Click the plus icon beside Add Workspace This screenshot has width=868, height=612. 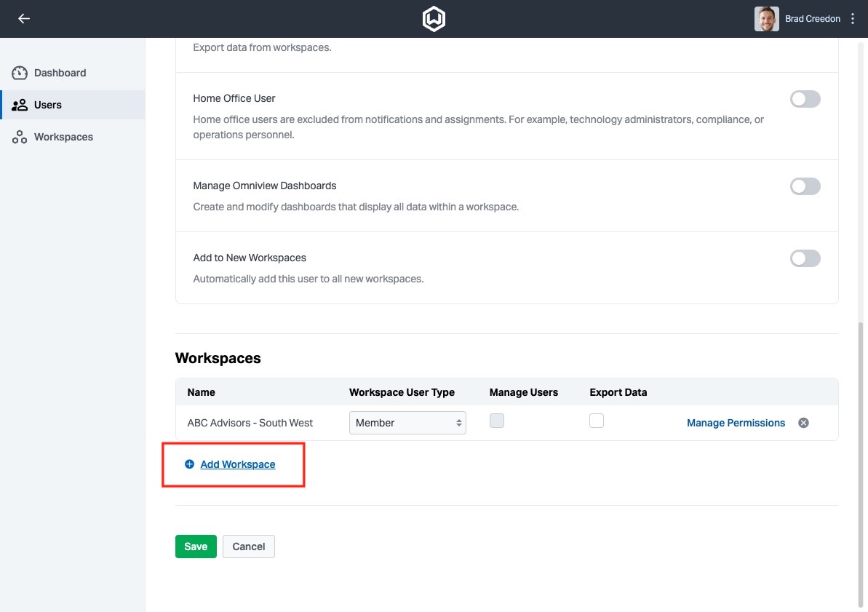pos(189,464)
